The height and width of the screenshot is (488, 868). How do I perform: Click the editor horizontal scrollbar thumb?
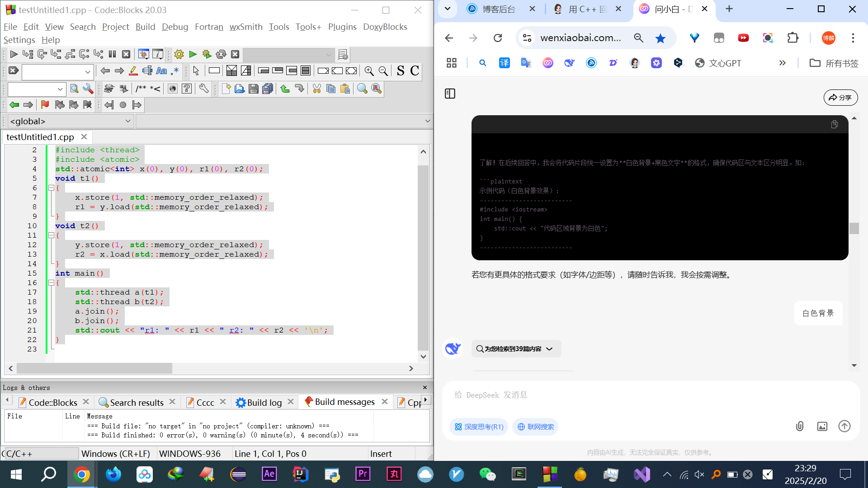point(94,368)
